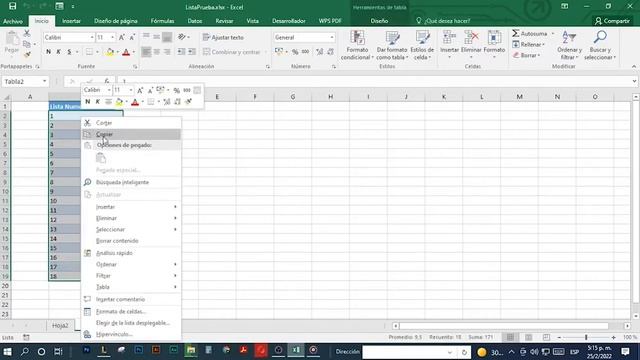Switch to Page Layout view in status bar
The width and height of the screenshot is (640, 360).
click(x=529, y=337)
